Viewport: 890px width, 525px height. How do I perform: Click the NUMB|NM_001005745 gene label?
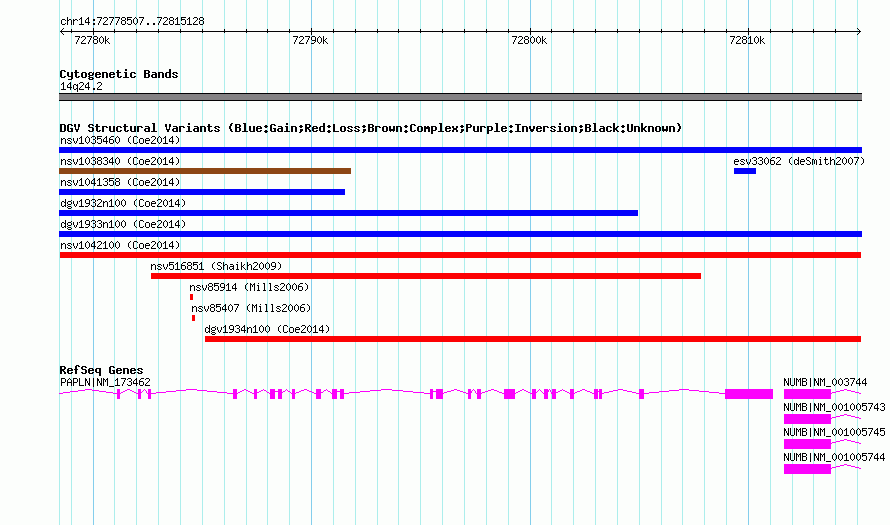[834, 432]
